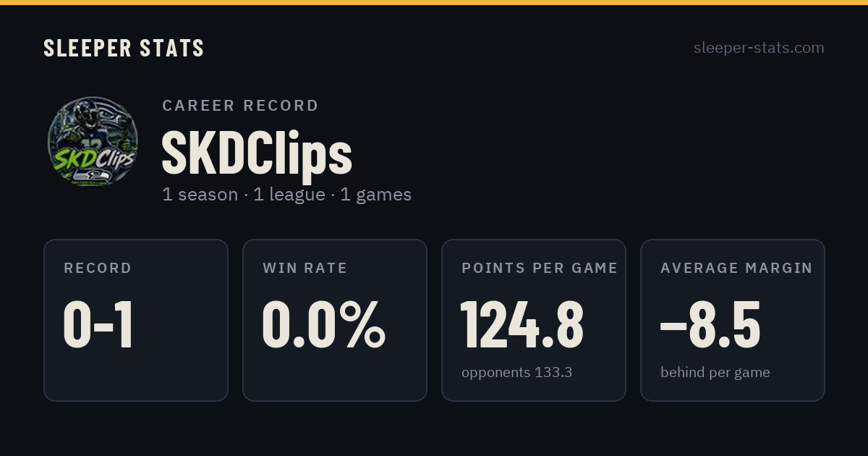The height and width of the screenshot is (456, 868).
Task: Open the RECORD stat card
Action: [136, 320]
